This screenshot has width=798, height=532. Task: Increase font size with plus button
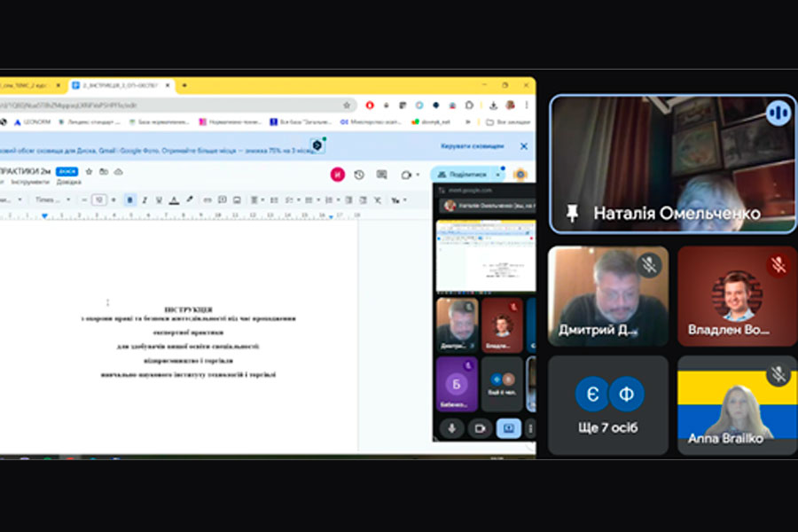[113, 200]
